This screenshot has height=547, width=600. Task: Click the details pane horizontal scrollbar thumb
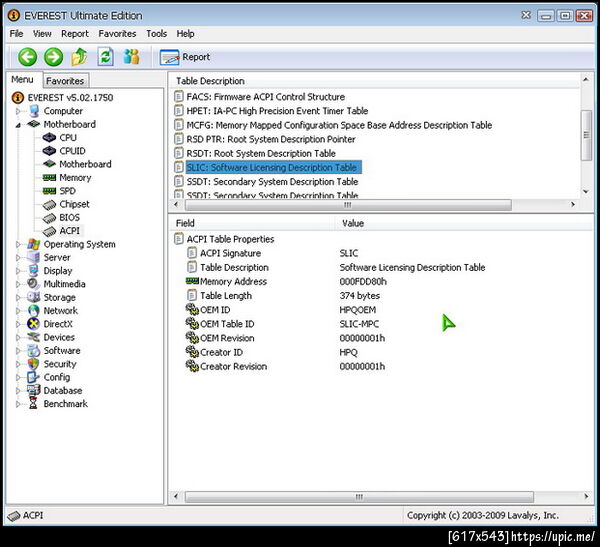[359, 497]
